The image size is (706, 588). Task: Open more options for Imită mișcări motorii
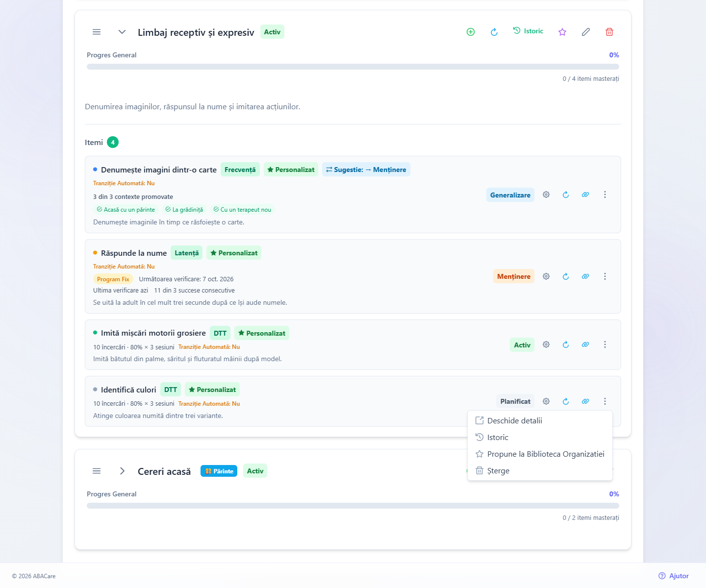click(x=605, y=344)
